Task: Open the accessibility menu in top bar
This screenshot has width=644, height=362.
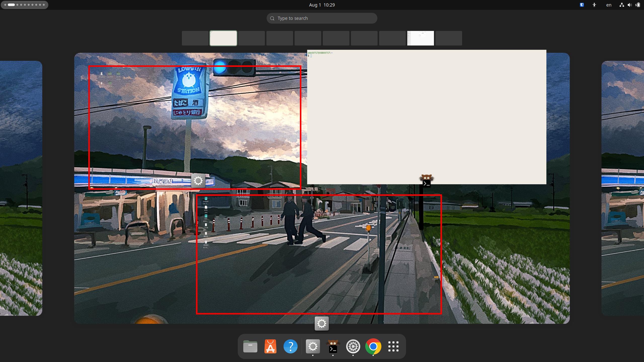Action: click(594, 5)
